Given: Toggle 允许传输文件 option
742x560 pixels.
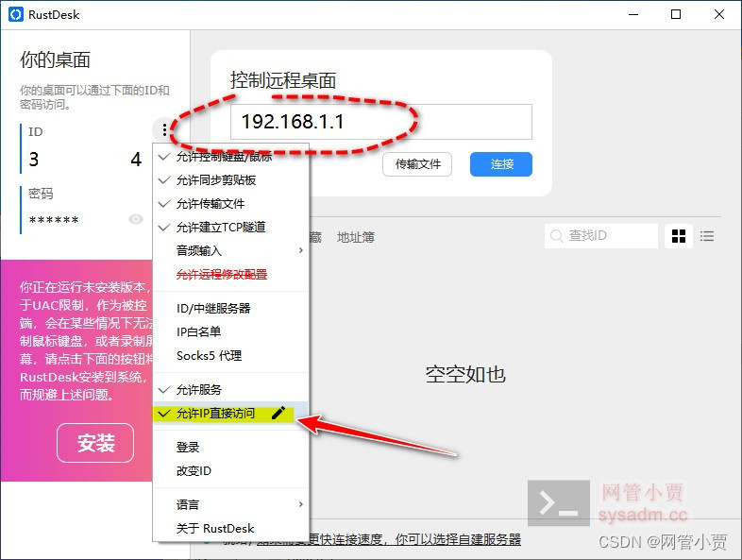Looking at the screenshot, I should pos(231,204).
